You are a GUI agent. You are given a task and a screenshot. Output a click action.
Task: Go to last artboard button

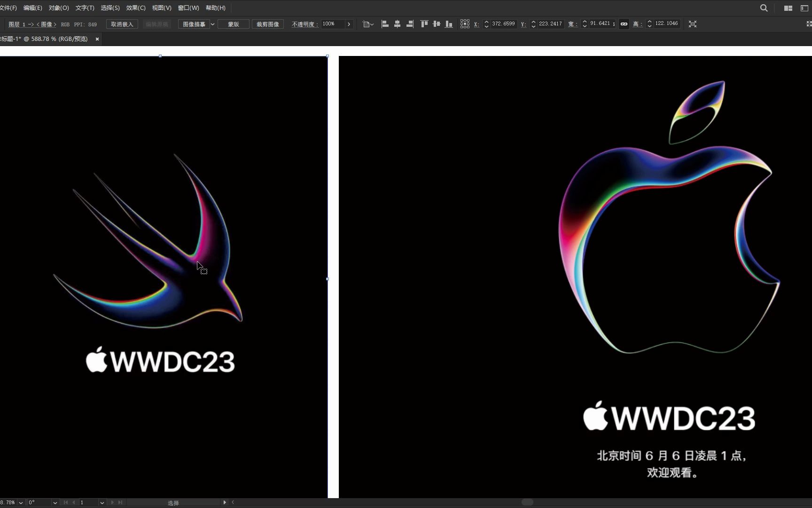coord(120,502)
